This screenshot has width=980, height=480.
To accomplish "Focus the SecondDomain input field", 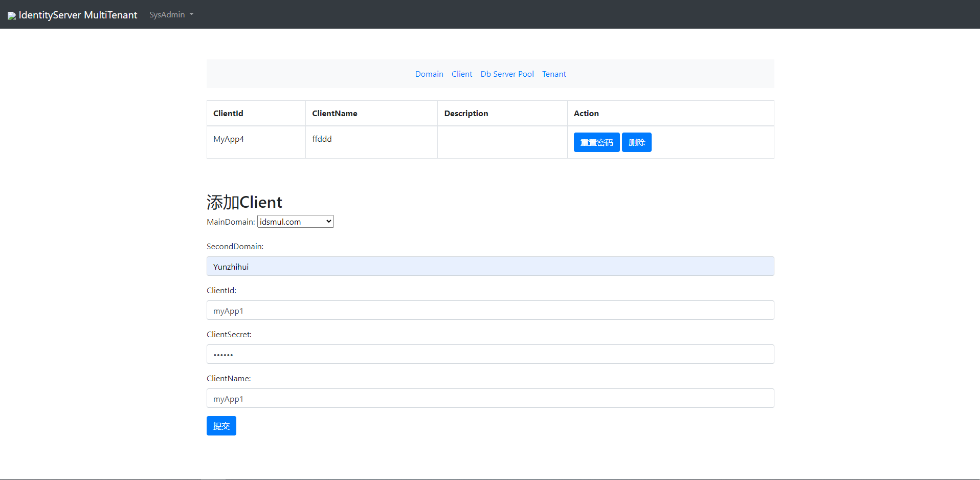I will 490,266.
